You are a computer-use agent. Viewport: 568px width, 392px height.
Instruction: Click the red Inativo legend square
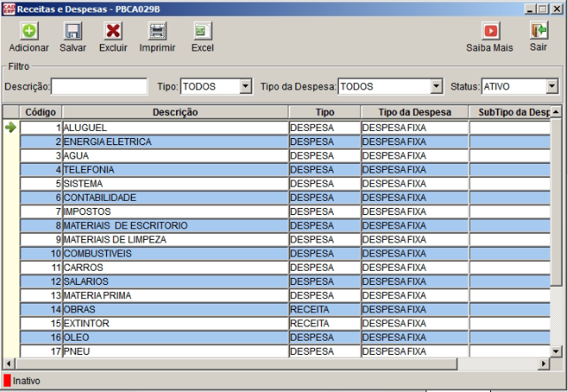7,380
